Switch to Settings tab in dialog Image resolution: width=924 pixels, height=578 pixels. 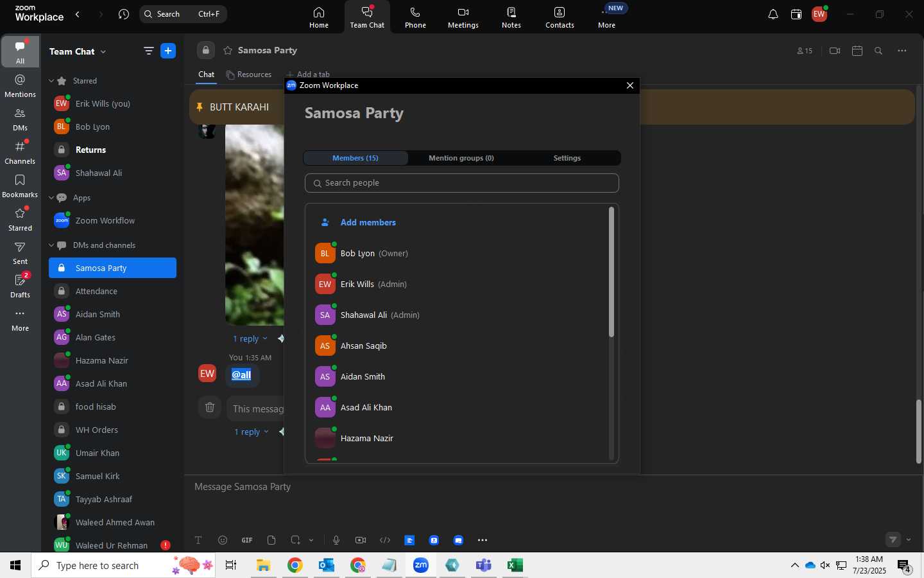point(567,158)
